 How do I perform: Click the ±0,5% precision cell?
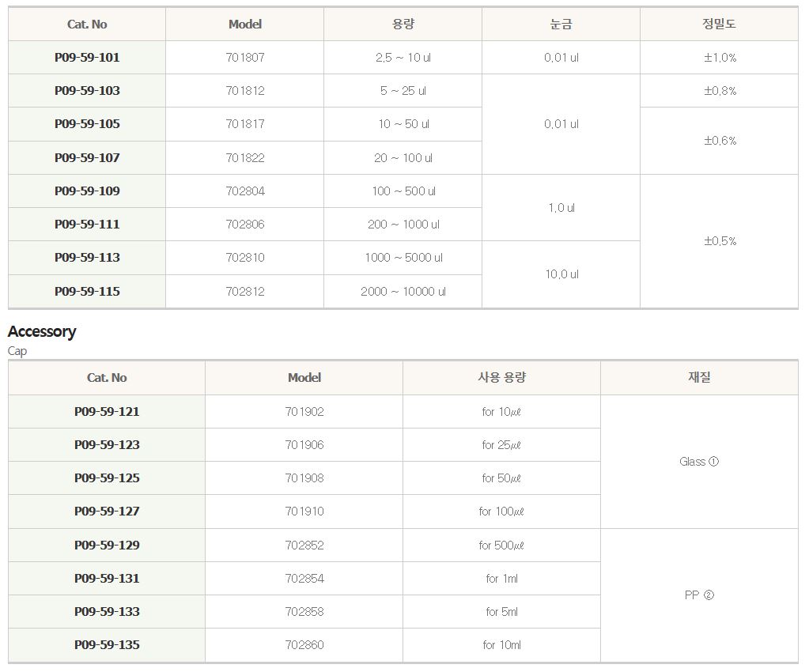[720, 241]
